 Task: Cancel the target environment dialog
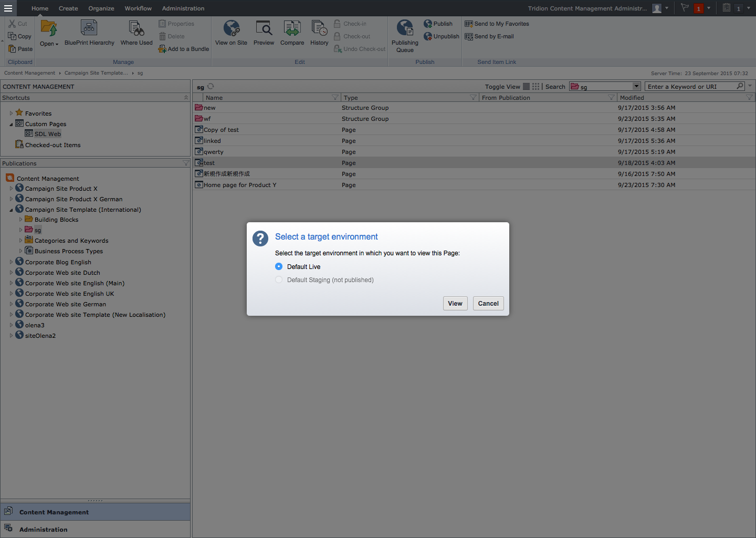(x=488, y=304)
